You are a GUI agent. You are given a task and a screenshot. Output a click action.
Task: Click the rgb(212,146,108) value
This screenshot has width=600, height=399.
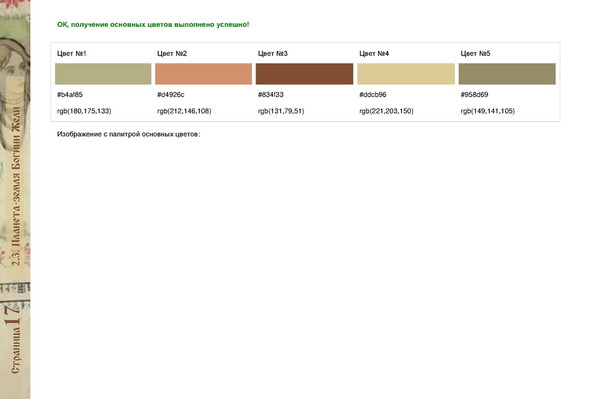tap(184, 111)
